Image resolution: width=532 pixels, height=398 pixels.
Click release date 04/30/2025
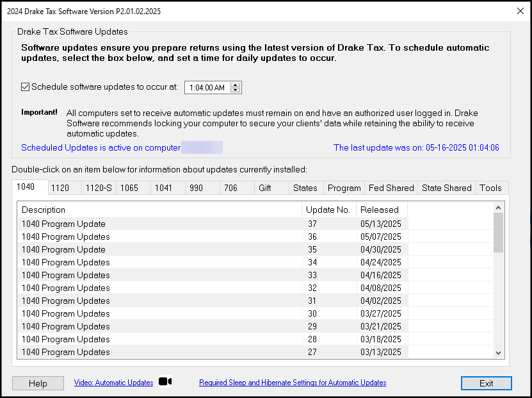[381, 249]
